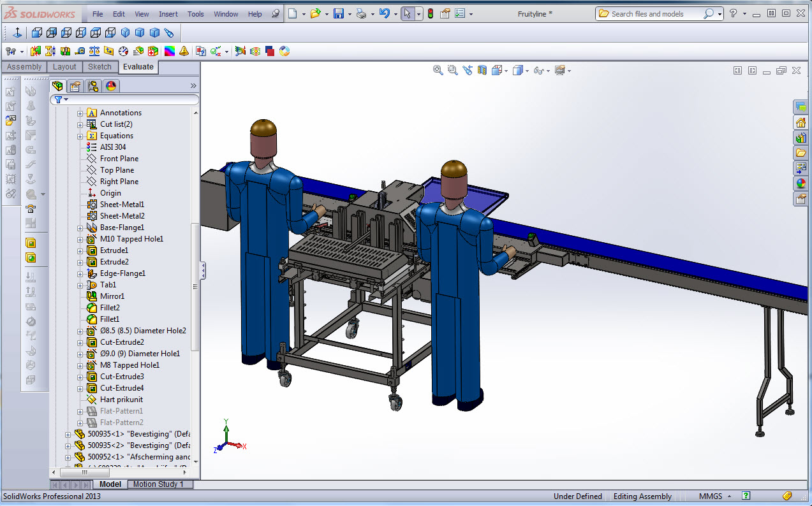Open Curvature rainbow display icon
Viewport: 812px width, 506px height.
169,51
